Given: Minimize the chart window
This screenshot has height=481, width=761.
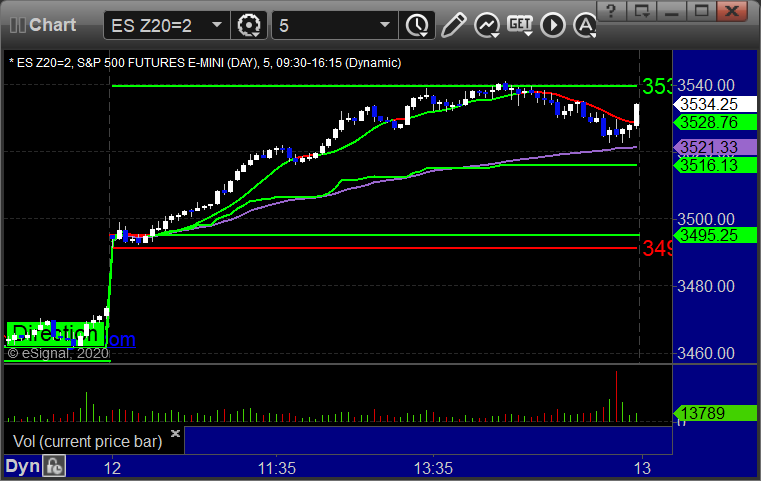Looking at the screenshot, I should click(x=671, y=11).
